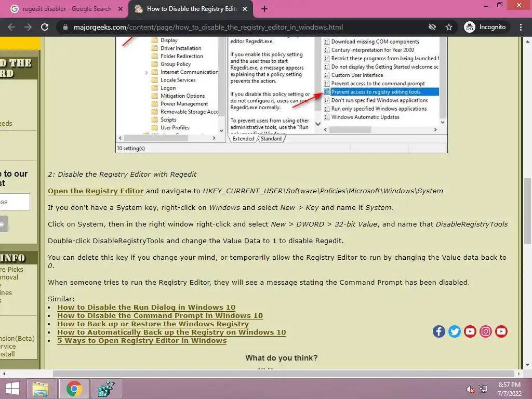
Task: Open a new browser tab
Action: [x=264, y=9]
